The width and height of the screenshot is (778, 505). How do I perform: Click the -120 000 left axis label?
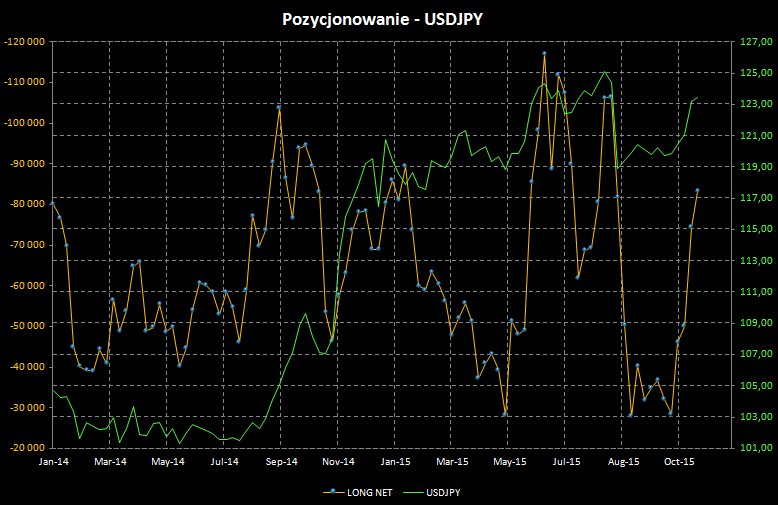pos(24,42)
